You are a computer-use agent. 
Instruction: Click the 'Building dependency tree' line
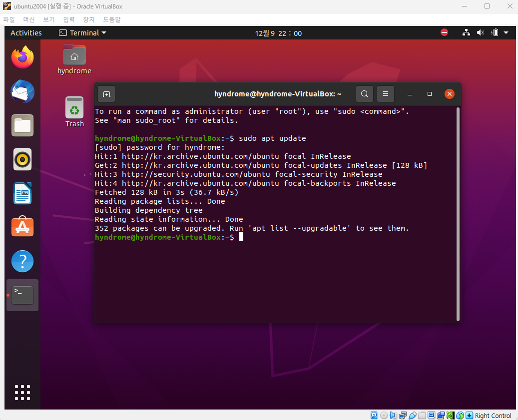[x=149, y=210]
